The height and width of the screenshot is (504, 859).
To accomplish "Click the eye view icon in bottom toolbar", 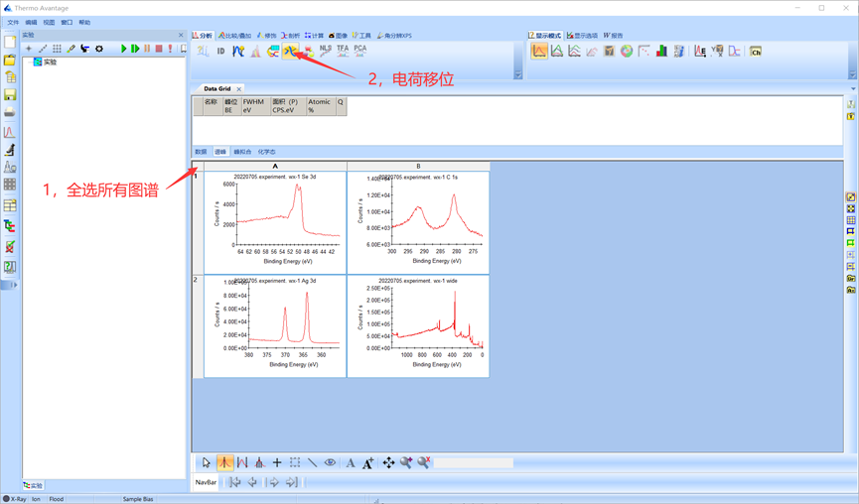I will tap(330, 462).
